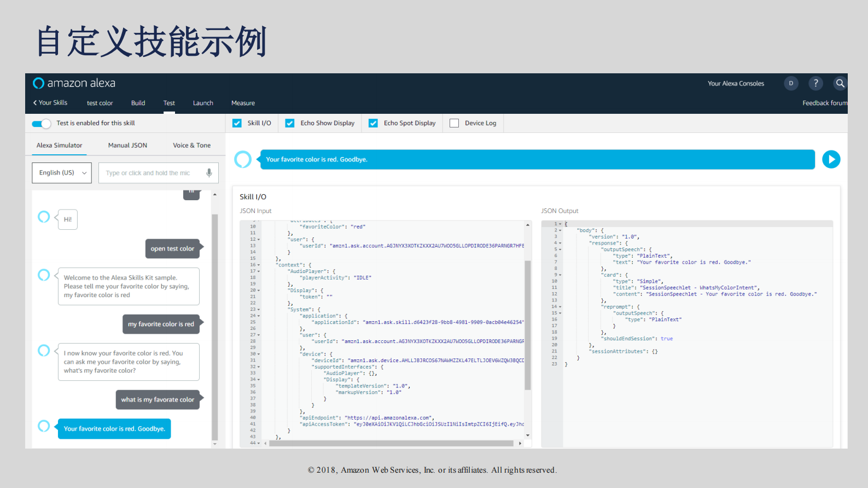The image size is (868, 488).
Task: Click 'shouldEndSession' line in JSON Output
Action: tap(637, 339)
